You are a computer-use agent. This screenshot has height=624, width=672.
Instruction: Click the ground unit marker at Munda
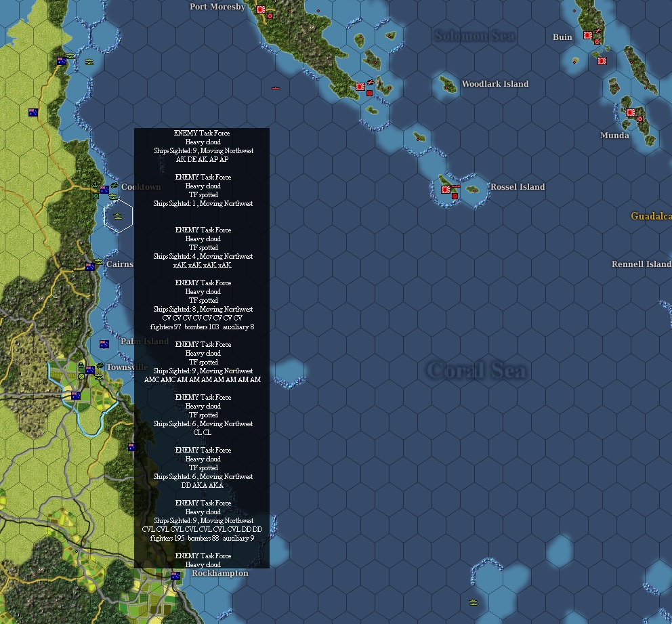[x=640, y=119]
